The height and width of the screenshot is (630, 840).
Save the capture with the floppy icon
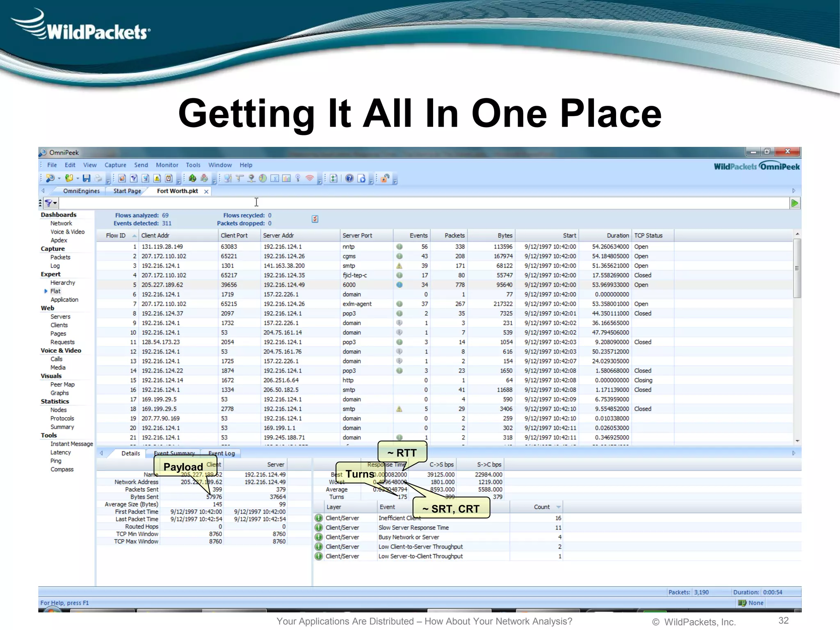(x=86, y=178)
